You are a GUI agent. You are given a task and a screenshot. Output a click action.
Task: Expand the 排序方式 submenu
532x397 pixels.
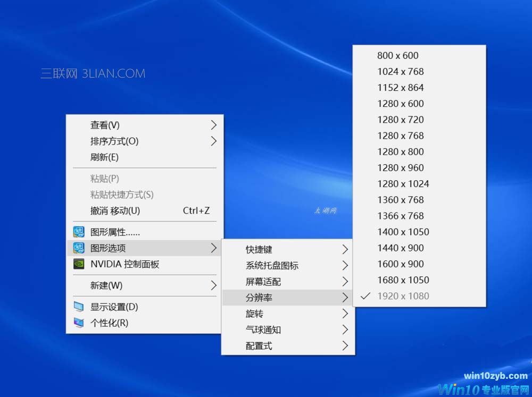coord(144,141)
